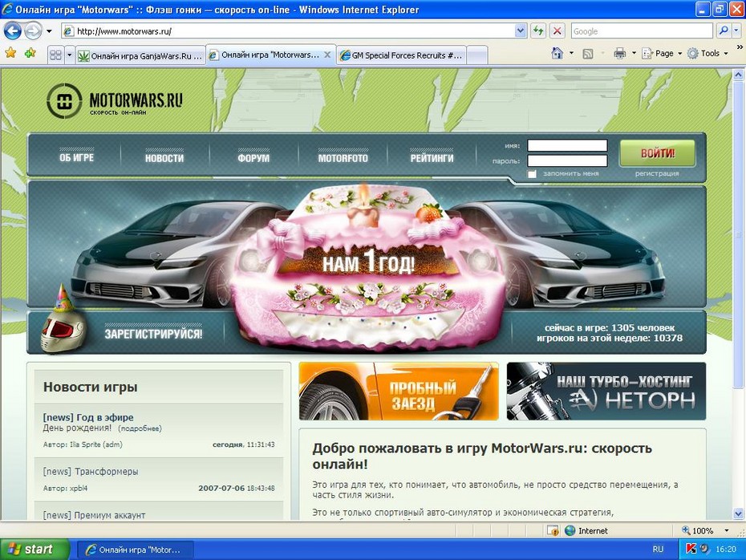Open the НОВОСТИ section
The image size is (746, 560).
164,158
